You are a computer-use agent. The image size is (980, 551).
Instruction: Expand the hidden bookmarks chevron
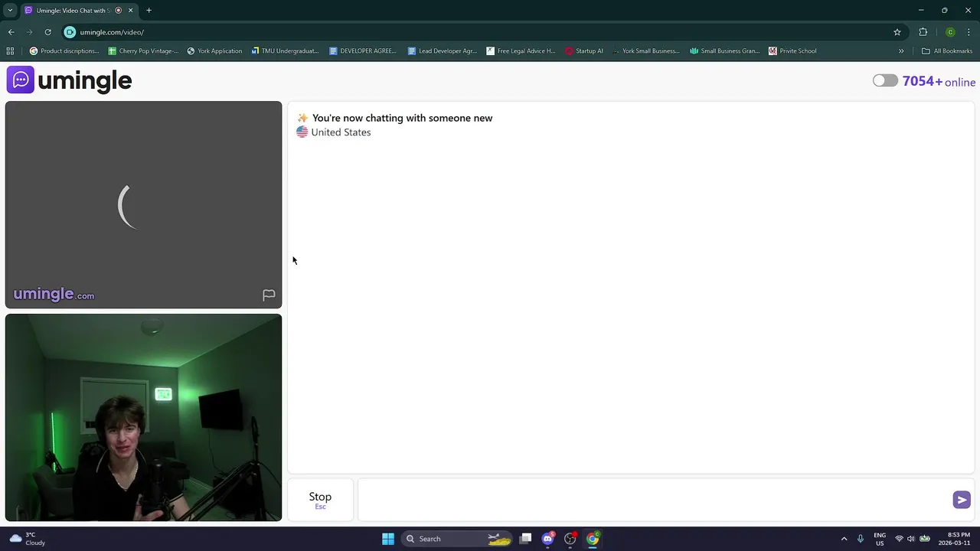tap(901, 51)
